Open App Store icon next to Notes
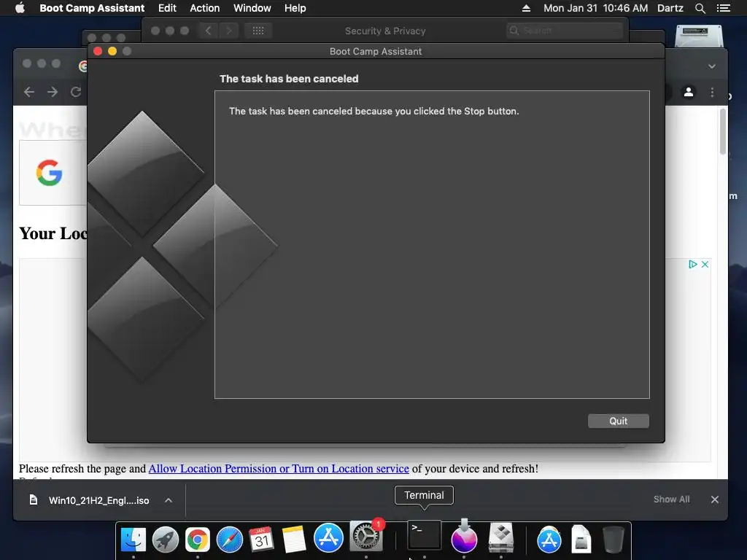 click(328, 538)
